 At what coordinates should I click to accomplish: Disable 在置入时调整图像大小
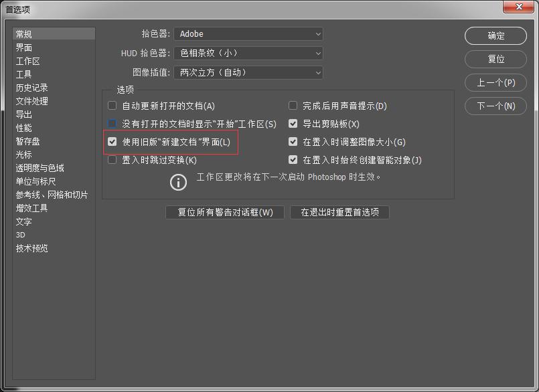point(293,141)
